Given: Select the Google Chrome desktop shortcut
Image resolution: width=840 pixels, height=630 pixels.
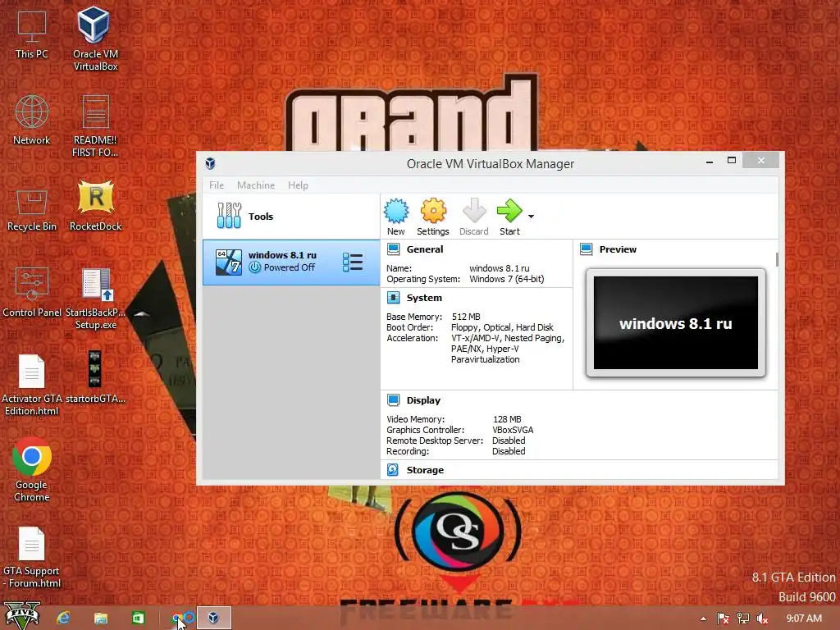Looking at the screenshot, I should click(32, 470).
